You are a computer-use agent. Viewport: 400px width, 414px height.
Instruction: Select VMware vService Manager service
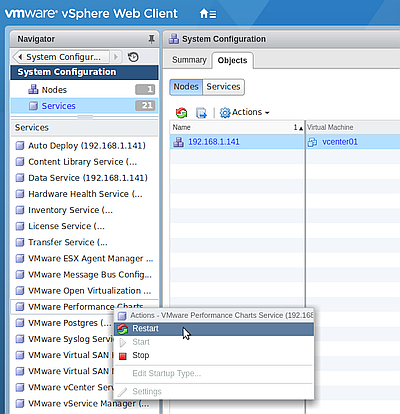click(84, 404)
